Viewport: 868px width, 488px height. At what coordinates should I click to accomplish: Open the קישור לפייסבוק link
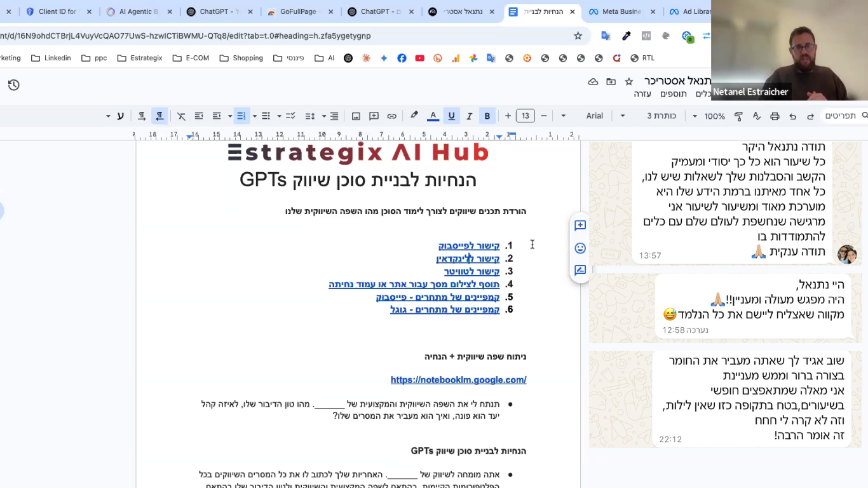[469, 246]
